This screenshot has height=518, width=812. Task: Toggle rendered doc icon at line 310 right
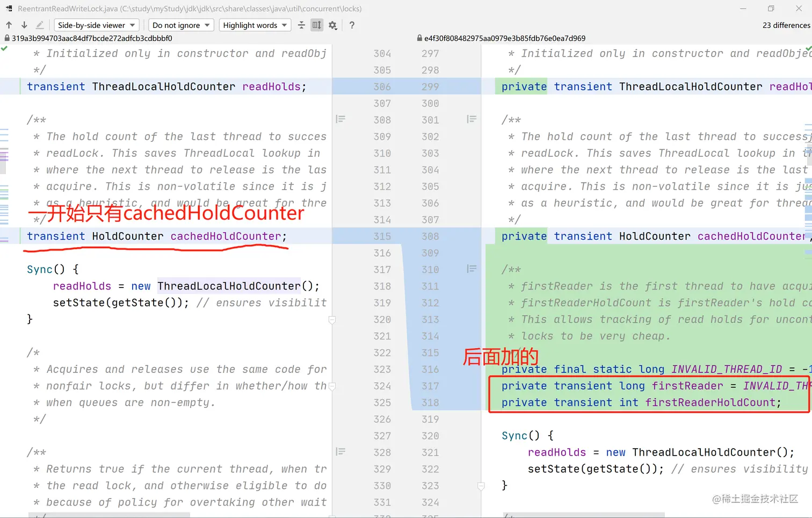tap(472, 269)
